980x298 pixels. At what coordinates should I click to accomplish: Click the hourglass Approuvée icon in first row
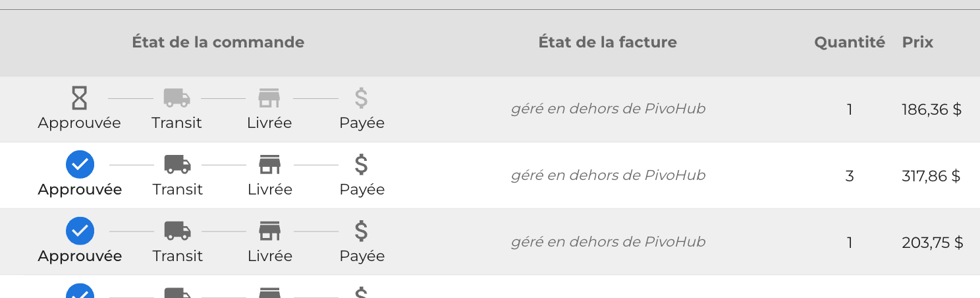[79, 98]
